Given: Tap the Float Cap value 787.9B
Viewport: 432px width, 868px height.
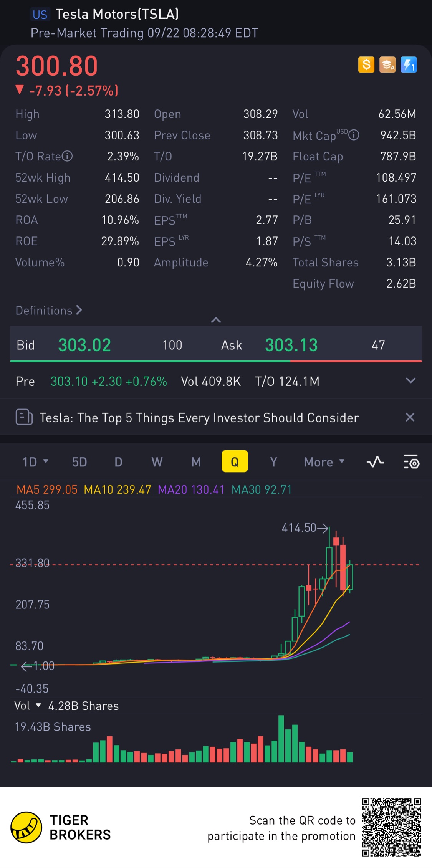Looking at the screenshot, I should 398,156.
